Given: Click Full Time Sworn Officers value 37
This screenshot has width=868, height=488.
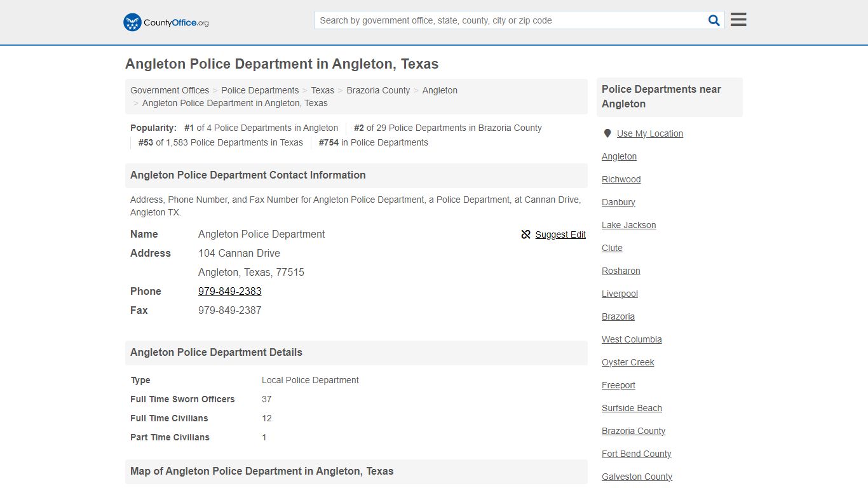Looking at the screenshot, I should click(x=267, y=399).
